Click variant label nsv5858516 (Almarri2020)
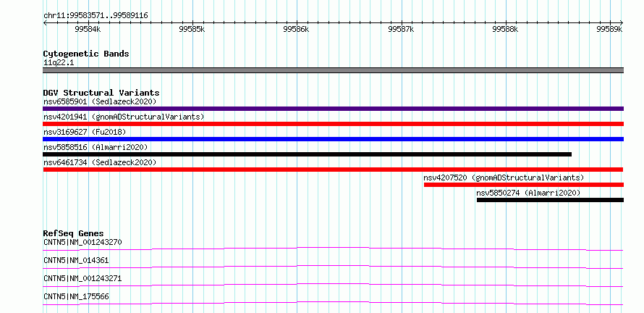This screenshot has width=644, height=313. (x=96, y=147)
